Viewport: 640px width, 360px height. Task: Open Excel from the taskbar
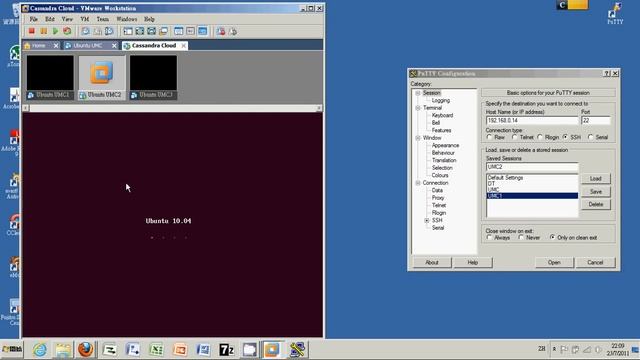tap(156, 349)
